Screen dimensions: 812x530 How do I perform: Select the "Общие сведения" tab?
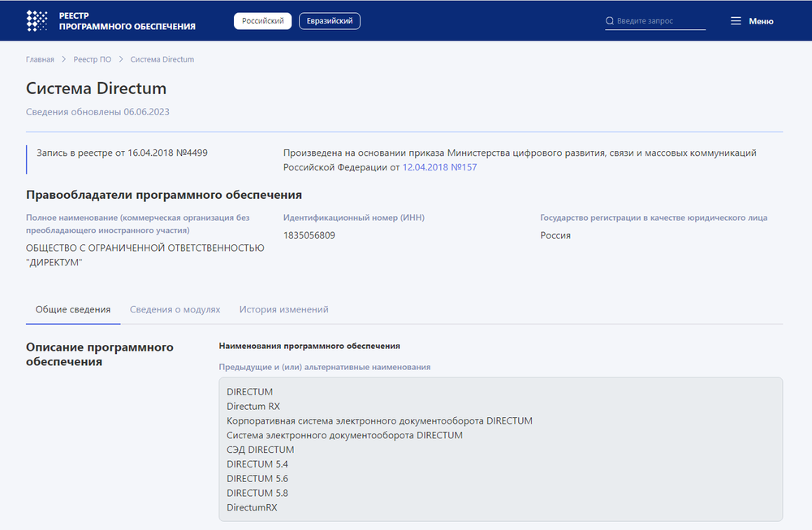point(73,309)
